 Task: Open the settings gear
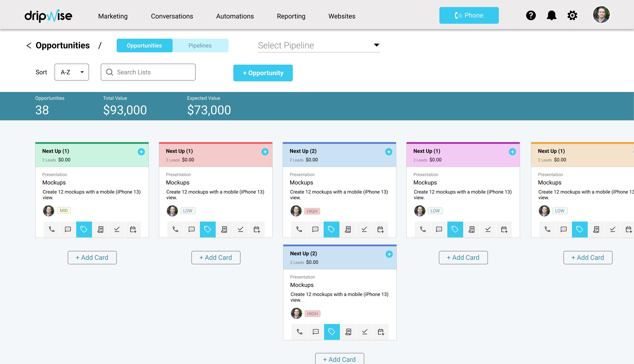[572, 16]
